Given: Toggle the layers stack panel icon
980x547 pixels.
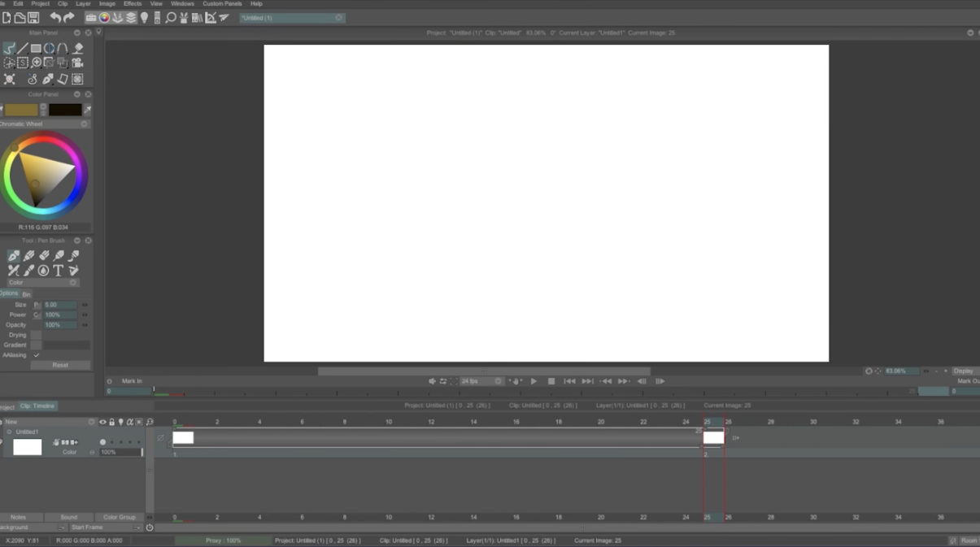Looking at the screenshot, I should pos(130,17).
